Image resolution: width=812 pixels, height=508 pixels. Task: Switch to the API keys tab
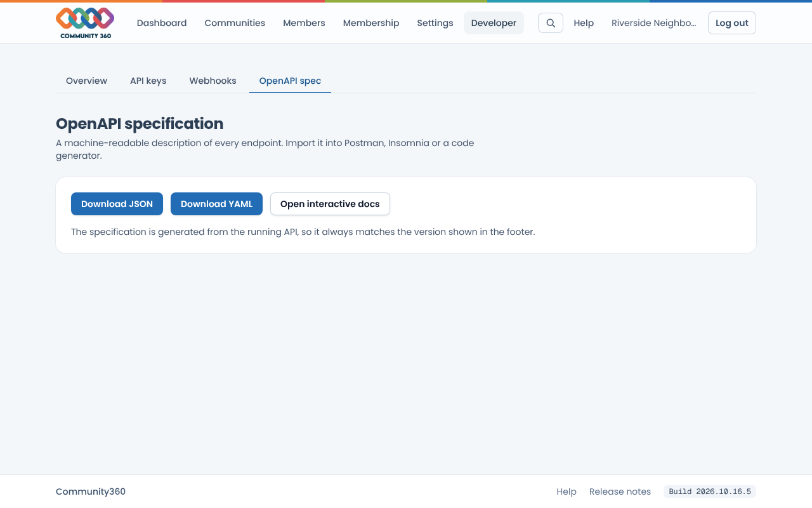[148, 81]
